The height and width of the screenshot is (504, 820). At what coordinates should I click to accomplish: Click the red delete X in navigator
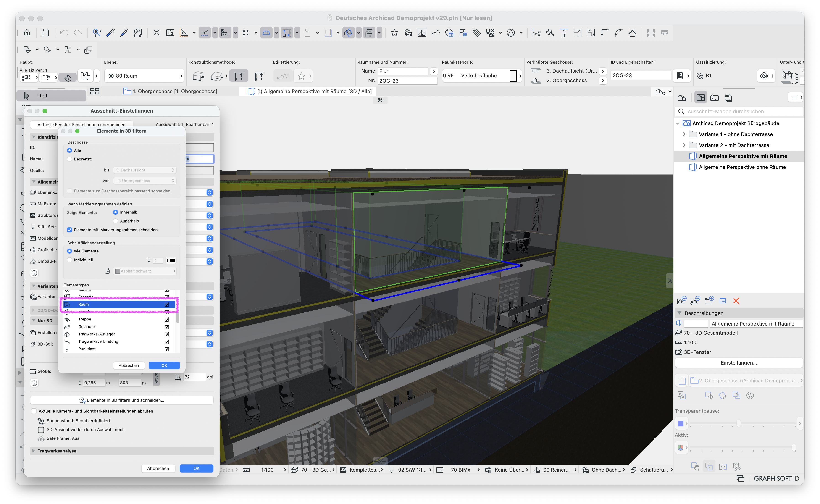[736, 301]
